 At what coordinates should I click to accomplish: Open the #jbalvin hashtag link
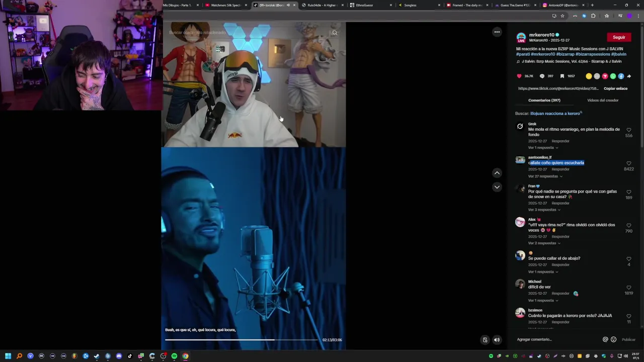619,54
